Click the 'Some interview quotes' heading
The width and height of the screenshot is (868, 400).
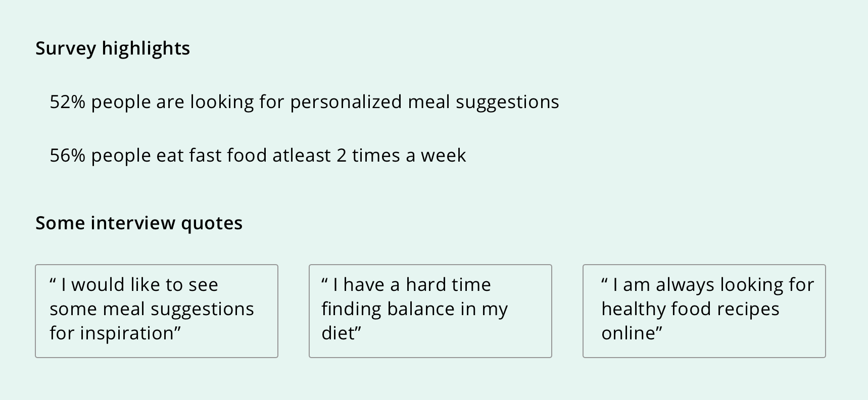coord(139,223)
